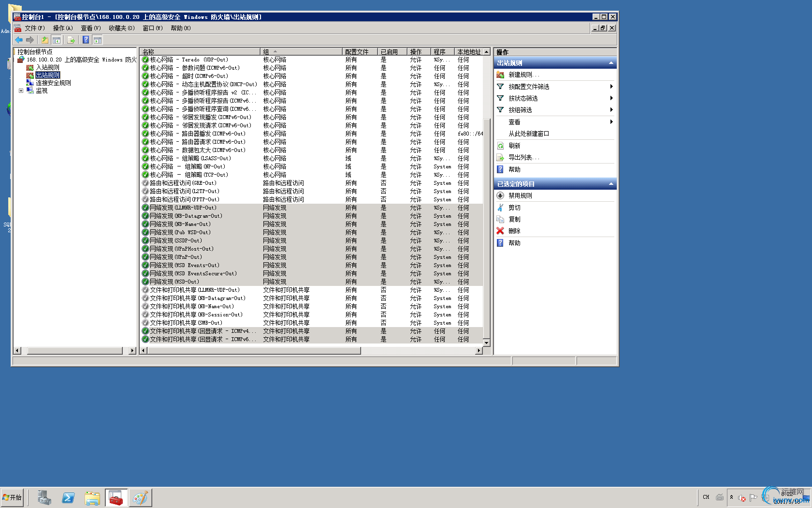This screenshot has width=812, height=508.
Task: Open Server Manager from the taskbar
Action: coord(44,497)
